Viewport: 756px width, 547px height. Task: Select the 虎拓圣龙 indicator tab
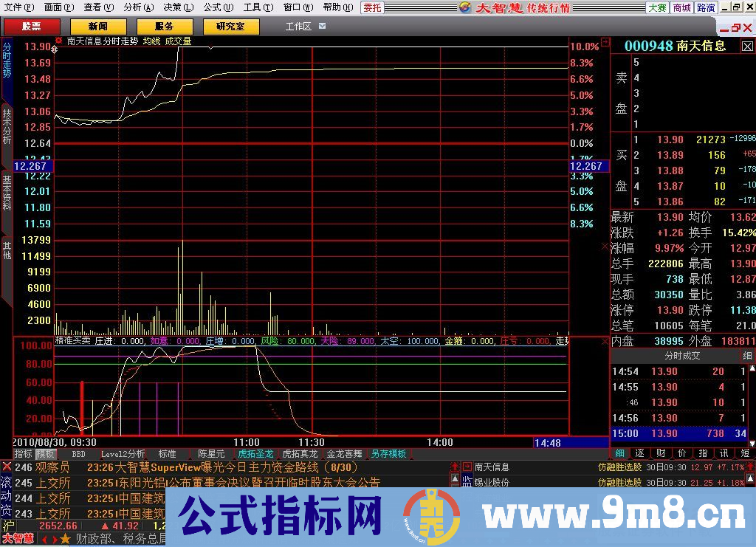[x=255, y=454]
